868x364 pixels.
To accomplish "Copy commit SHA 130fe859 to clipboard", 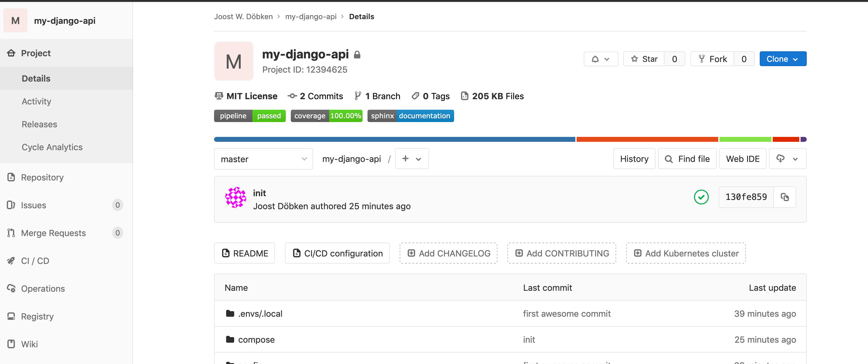I will pos(784,197).
